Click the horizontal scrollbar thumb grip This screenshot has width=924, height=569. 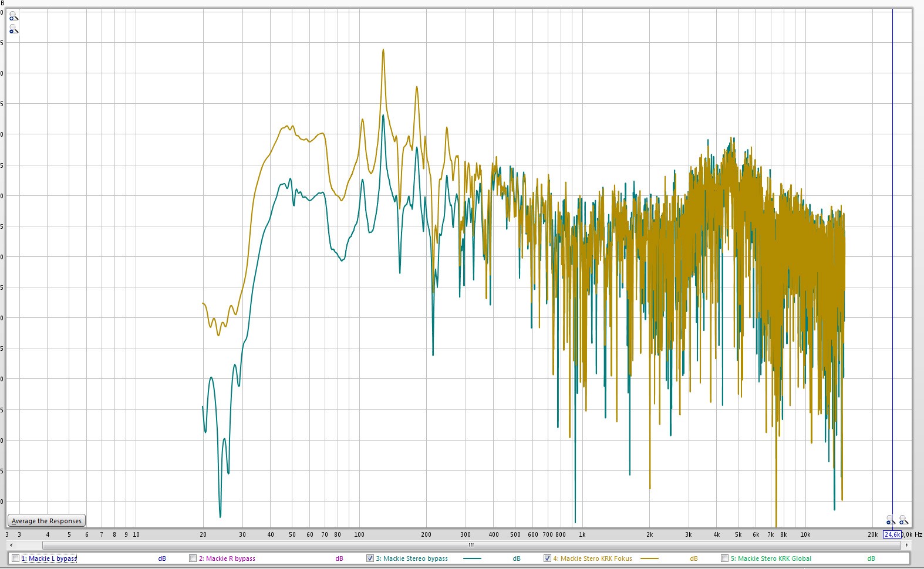(x=471, y=545)
